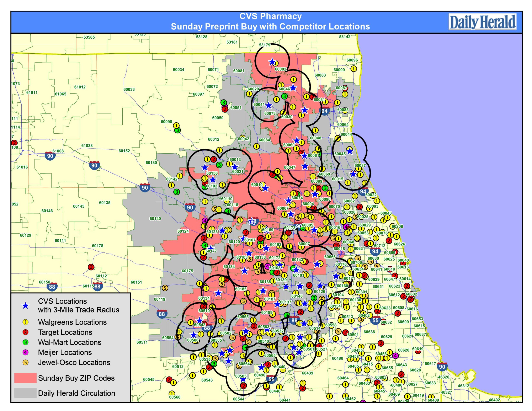
Task: Click the Interstate 55 shield near 60490
Action: click(271, 379)
